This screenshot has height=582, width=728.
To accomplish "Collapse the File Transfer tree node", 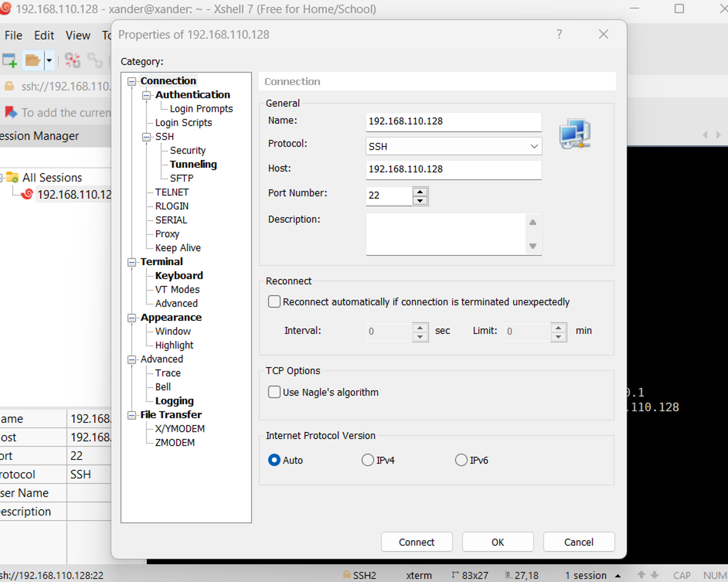I will point(132,415).
